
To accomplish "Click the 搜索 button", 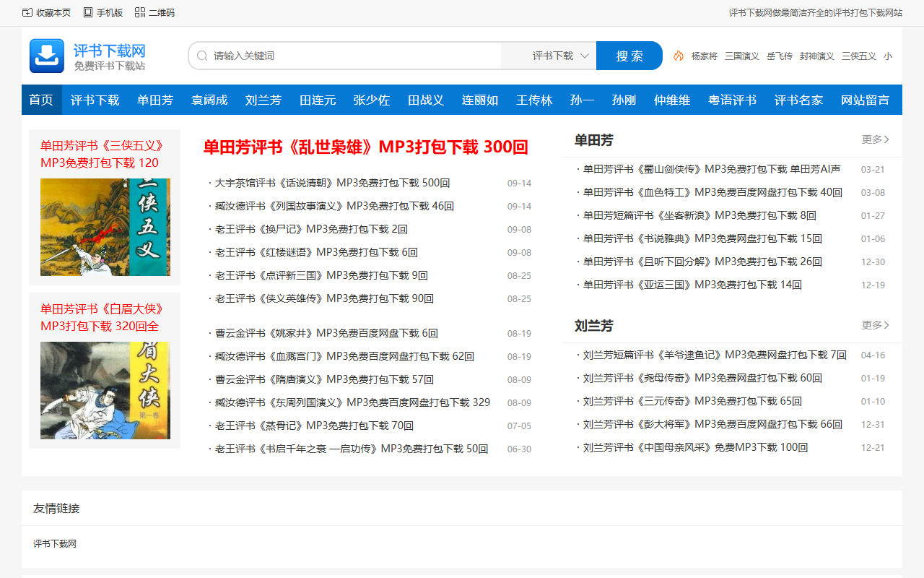I will [x=629, y=56].
